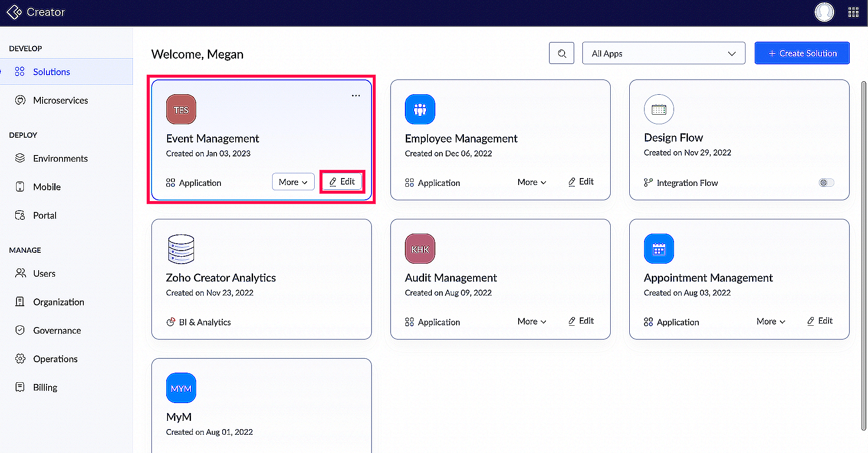
Task: Click the MYM app icon
Action: [x=181, y=388]
